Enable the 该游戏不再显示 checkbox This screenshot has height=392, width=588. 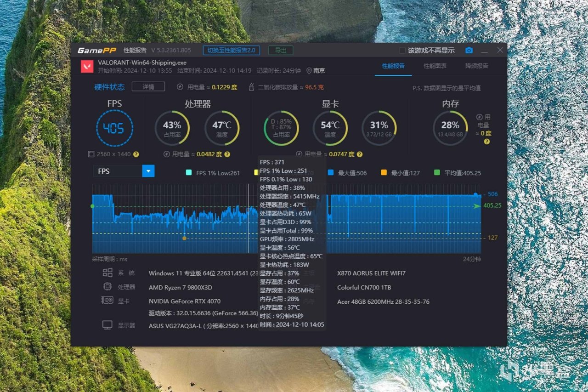click(x=402, y=51)
